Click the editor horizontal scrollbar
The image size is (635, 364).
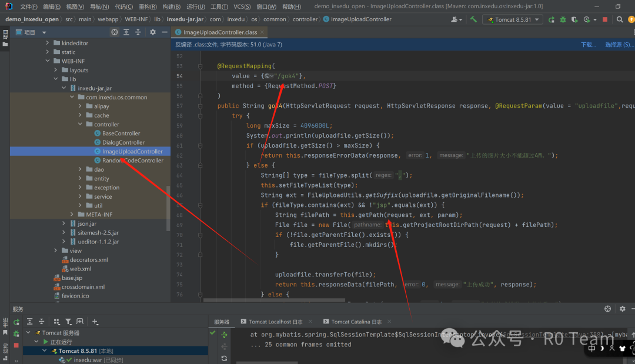275,300
